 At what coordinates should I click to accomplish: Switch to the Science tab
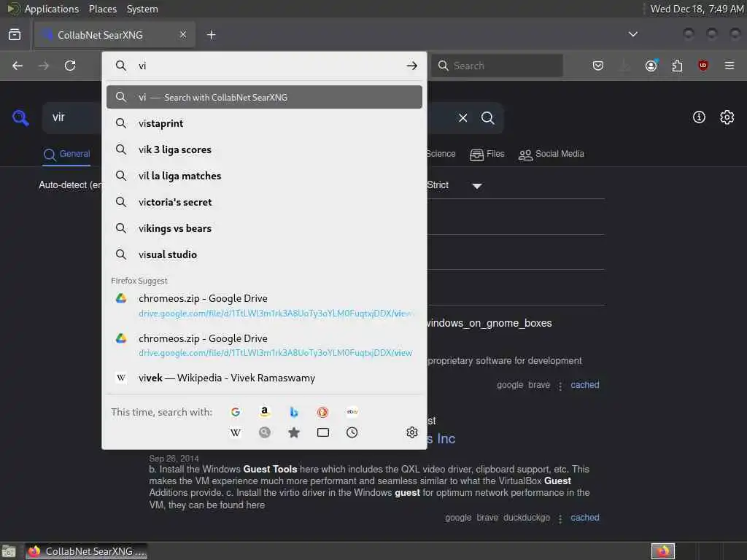pos(441,154)
